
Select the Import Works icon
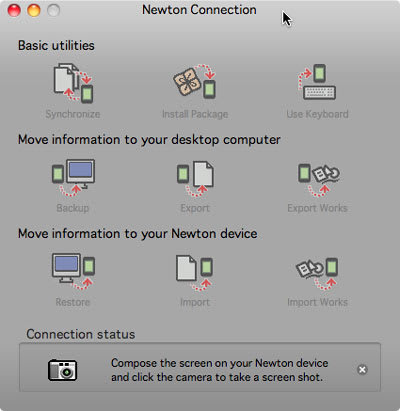[317, 273]
